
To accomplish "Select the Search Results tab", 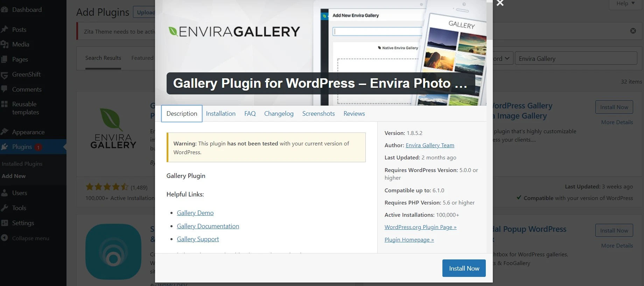I will pyautogui.click(x=103, y=58).
